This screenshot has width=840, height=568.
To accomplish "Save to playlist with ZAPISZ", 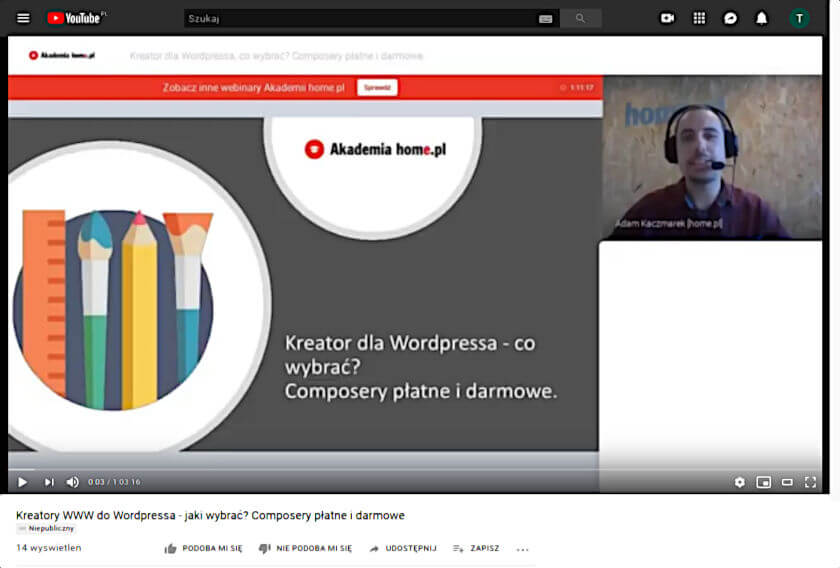I will pos(476,548).
